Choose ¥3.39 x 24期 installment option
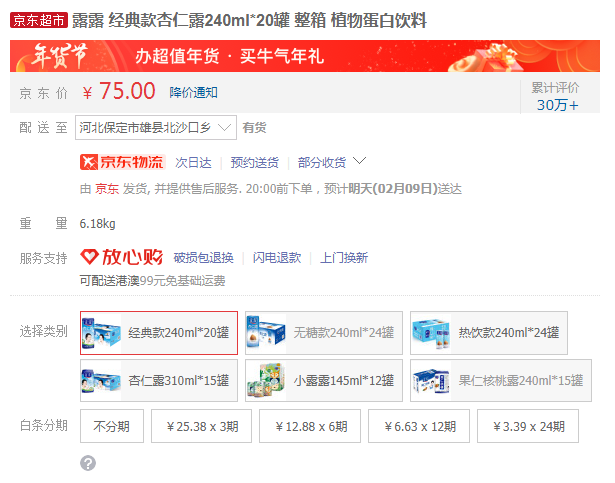This screenshot has width=615, height=483. click(528, 426)
